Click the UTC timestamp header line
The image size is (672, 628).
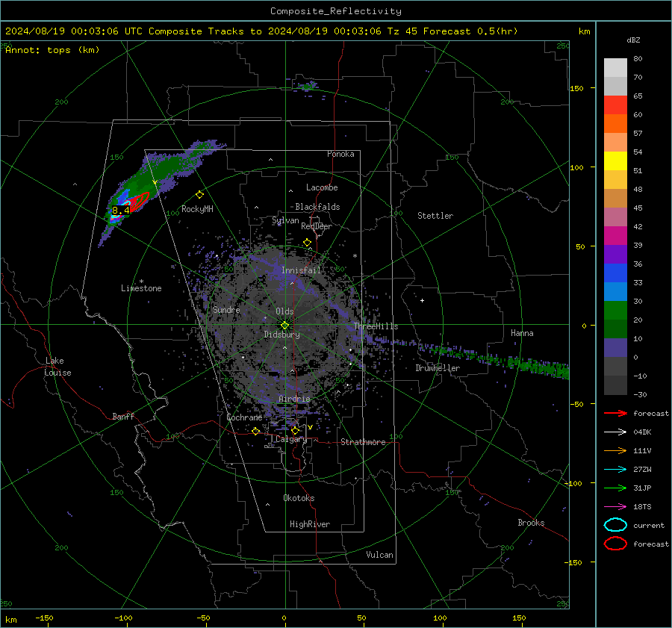pyautogui.click(x=261, y=31)
